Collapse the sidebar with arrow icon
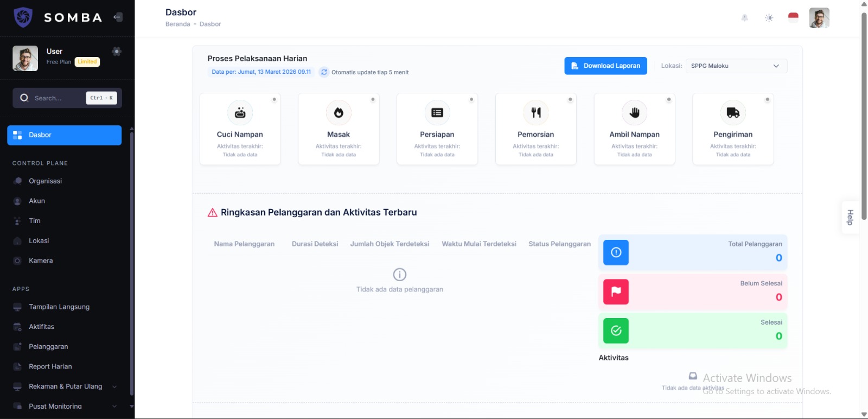Image resolution: width=868 pixels, height=419 pixels. pos(118,17)
